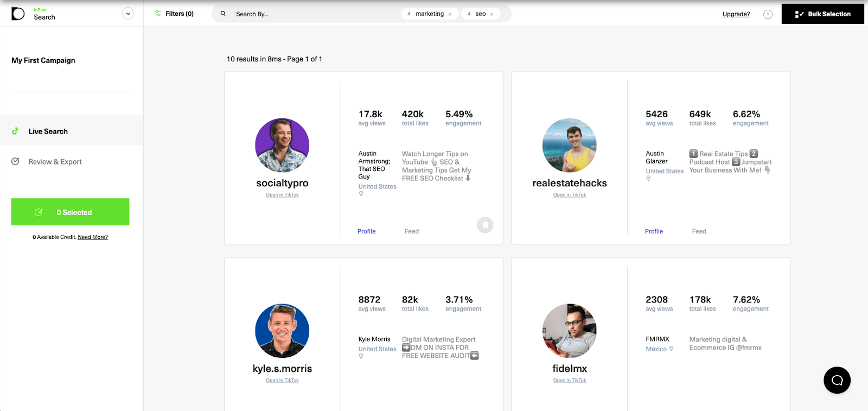This screenshot has width=868, height=411.
Task: Click the help question mark icon
Action: (x=768, y=15)
